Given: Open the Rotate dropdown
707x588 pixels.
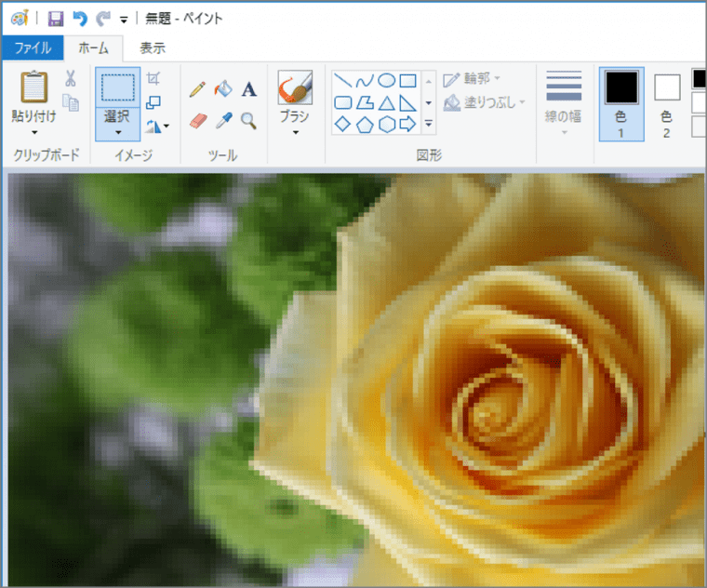Looking at the screenshot, I should click(x=156, y=127).
